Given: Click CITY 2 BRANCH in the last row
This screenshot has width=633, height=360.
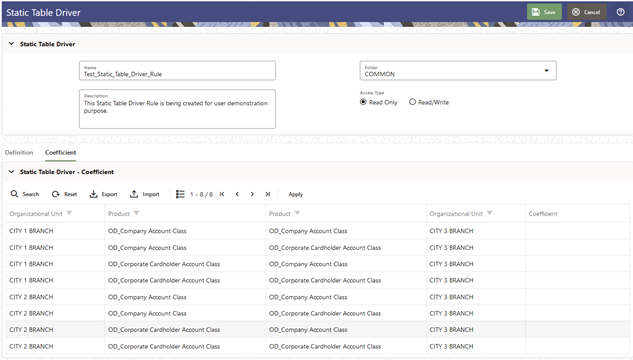Looking at the screenshot, I should (31, 346).
